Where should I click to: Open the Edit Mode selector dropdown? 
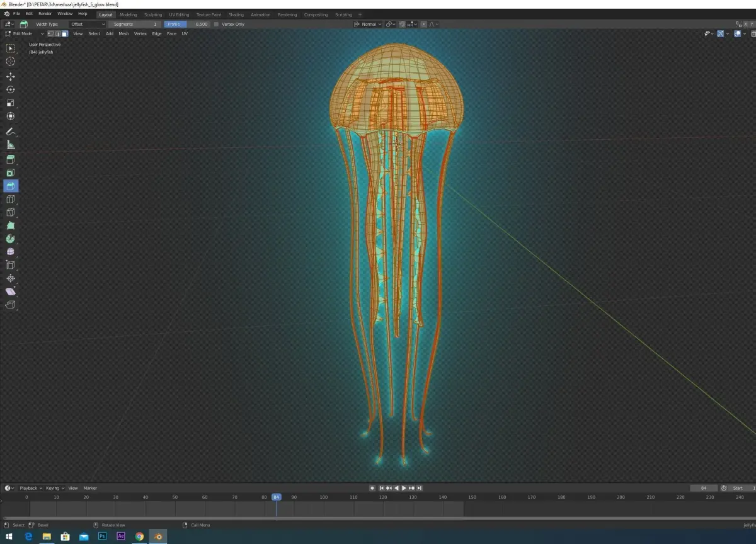(25, 33)
